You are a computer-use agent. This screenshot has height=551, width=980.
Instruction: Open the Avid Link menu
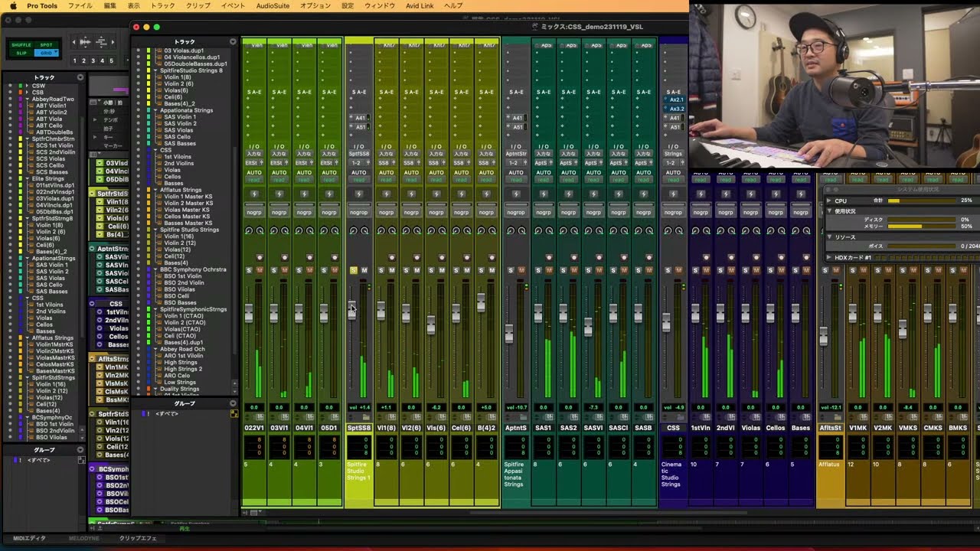419,6
